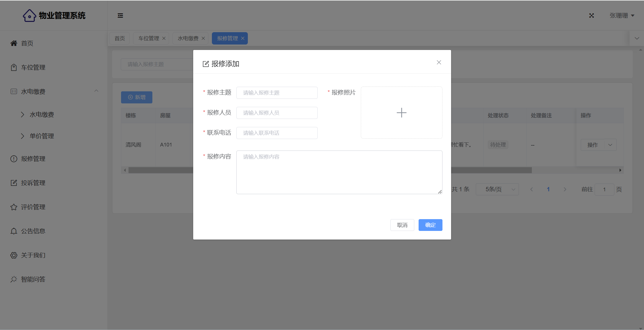Collapse the 水电缴费 sidebar submenu

(x=96, y=91)
